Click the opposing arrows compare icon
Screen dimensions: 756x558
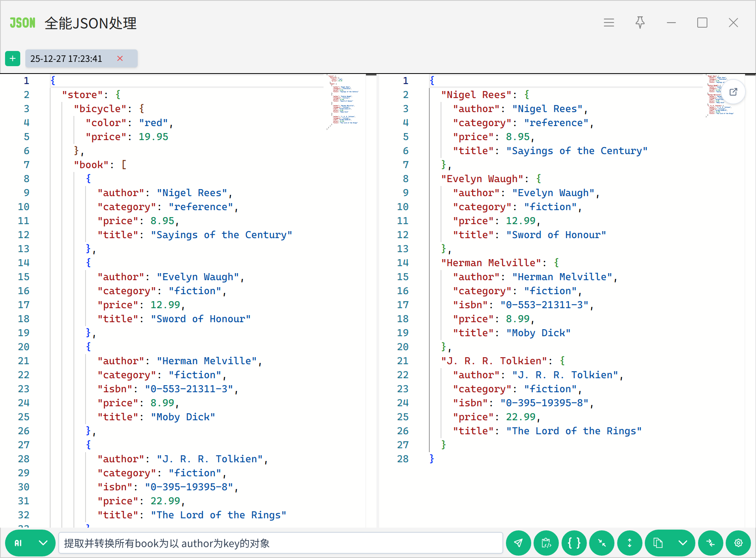710,543
